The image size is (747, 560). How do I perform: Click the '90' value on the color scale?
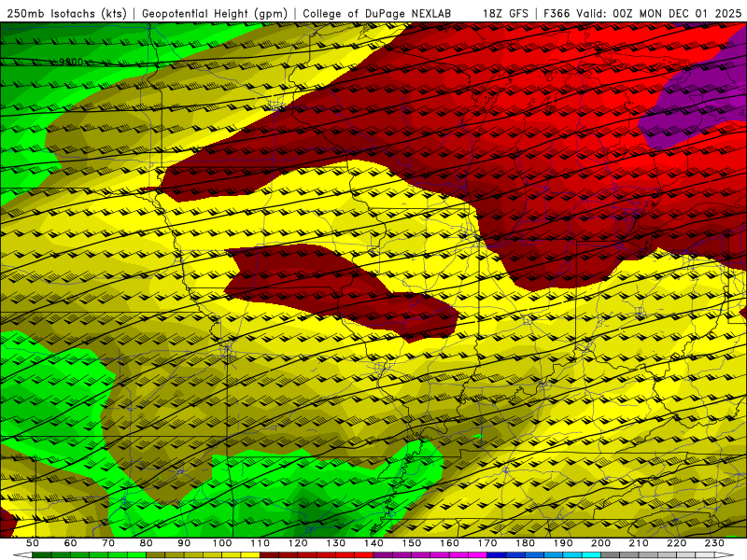[184, 543]
